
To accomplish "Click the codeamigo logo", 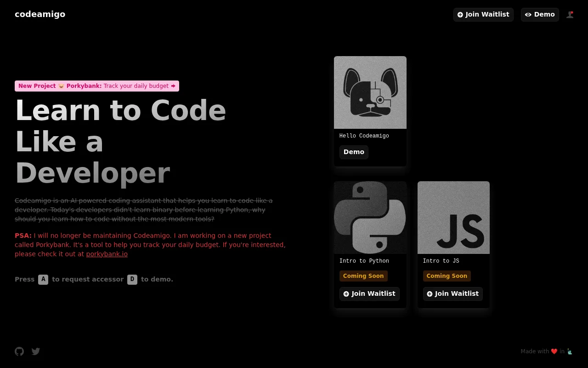I will pyautogui.click(x=40, y=14).
